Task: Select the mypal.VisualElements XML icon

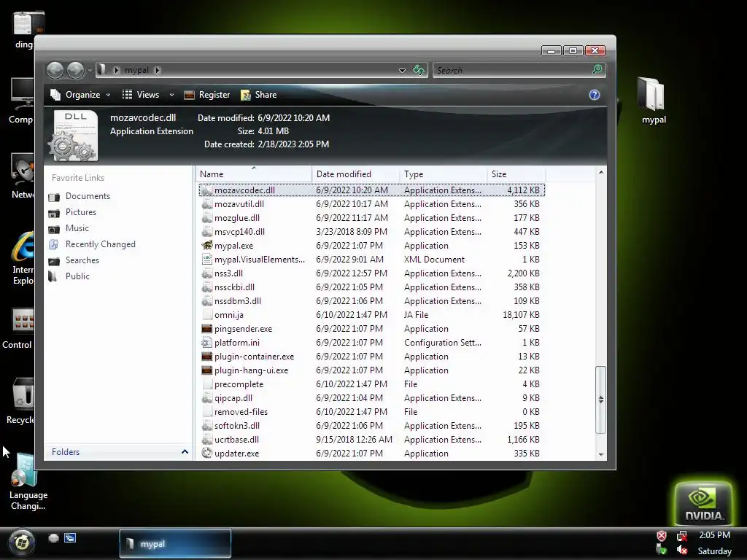Action: (x=206, y=260)
